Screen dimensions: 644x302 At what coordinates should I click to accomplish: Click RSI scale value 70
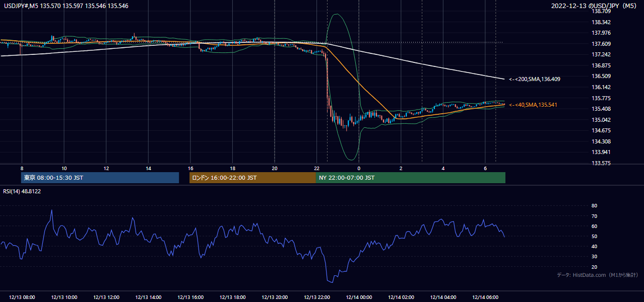click(x=595, y=216)
